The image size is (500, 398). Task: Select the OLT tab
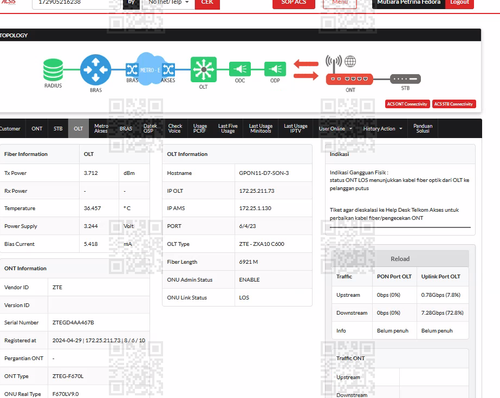click(78, 129)
